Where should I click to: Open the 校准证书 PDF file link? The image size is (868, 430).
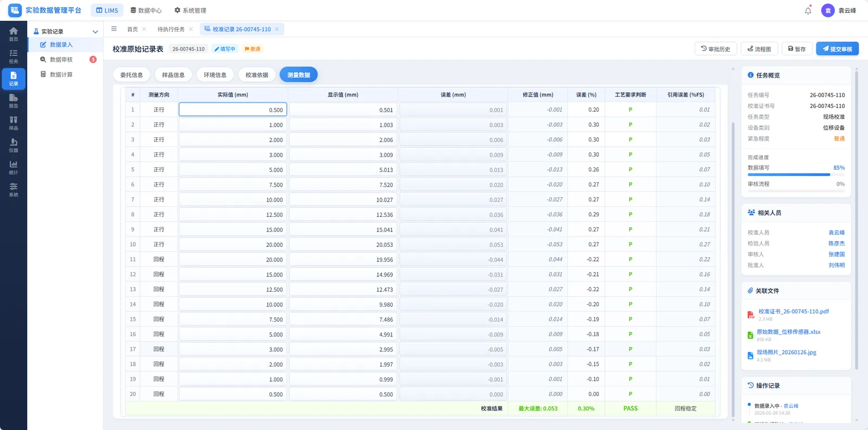pos(793,312)
